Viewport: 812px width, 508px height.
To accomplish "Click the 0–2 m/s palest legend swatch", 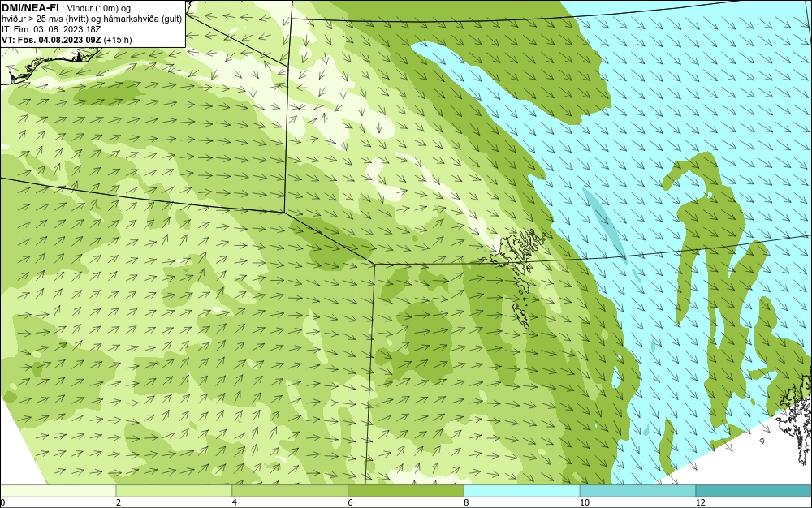I will [58, 491].
